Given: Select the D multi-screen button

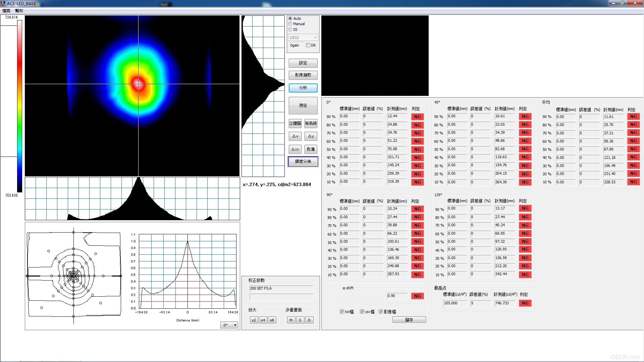Looking at the screenshot, I should [309, 320].
